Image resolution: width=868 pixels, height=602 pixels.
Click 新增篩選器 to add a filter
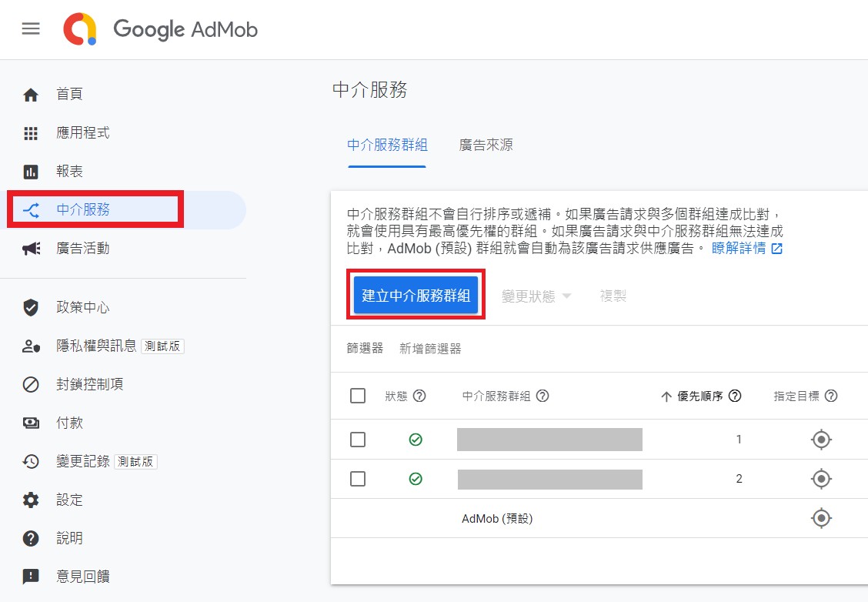pos(430,349)
